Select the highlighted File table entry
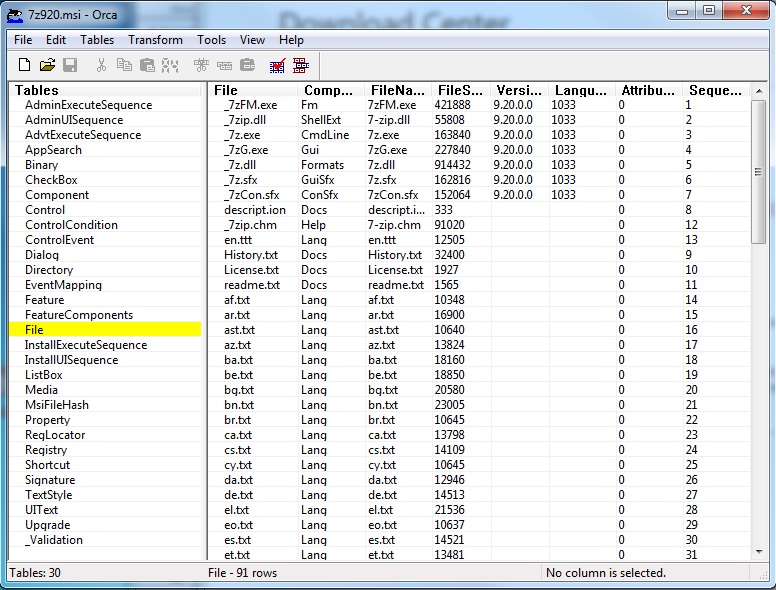This screenshot has height=590, width=776. pos(105,330)
